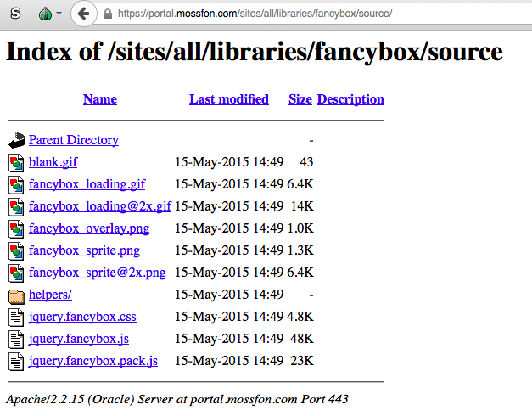Click the 1.0K size for fancybox_overlay.png

point(300,228)
